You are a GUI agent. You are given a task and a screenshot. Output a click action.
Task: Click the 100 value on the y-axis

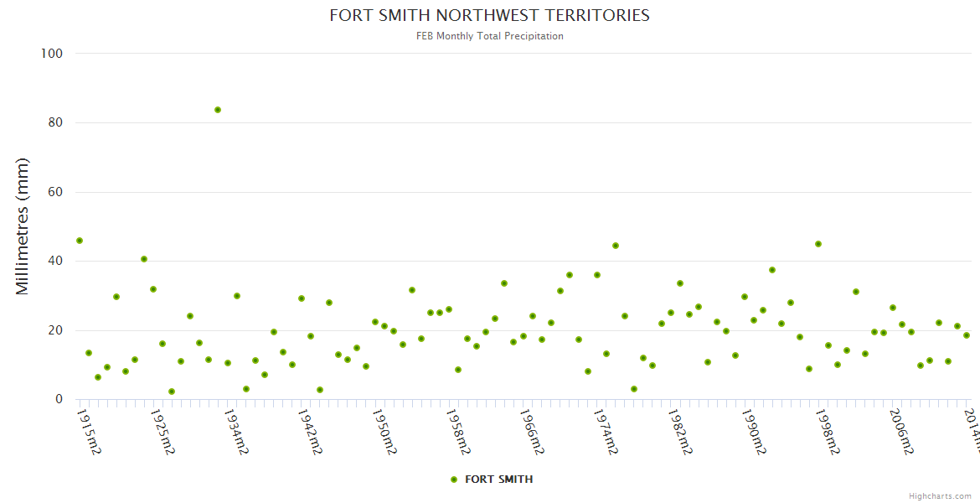[52, 54]
